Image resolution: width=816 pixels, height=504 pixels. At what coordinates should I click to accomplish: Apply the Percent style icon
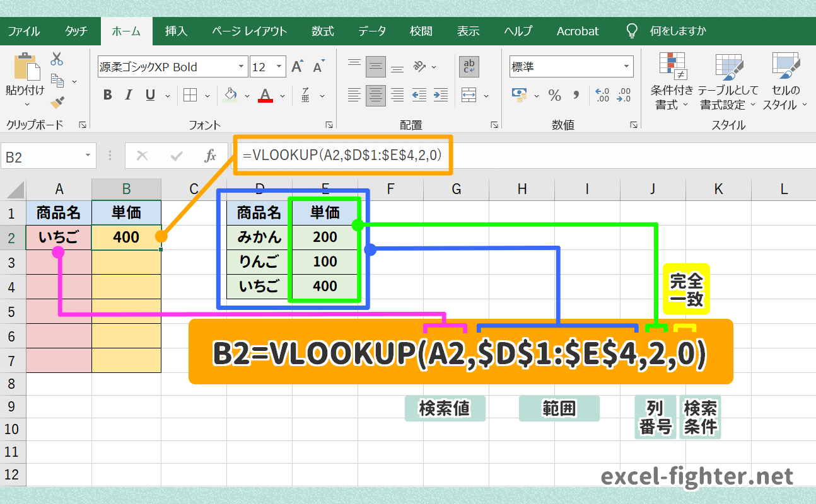(554, 96)
